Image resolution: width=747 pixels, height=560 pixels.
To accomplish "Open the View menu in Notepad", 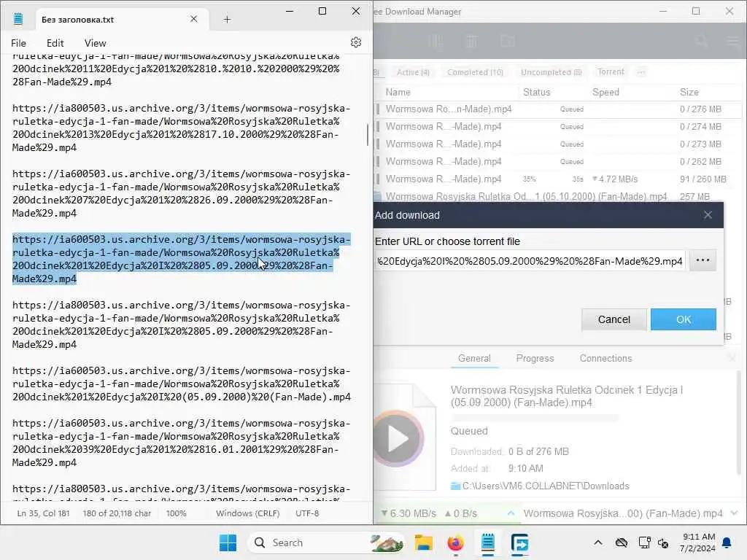I will tap(96, 43).
